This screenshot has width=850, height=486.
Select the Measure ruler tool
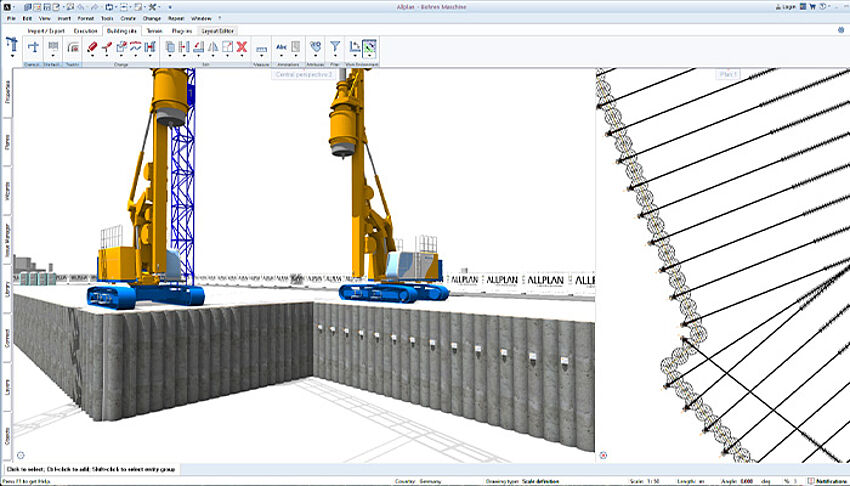262,48
